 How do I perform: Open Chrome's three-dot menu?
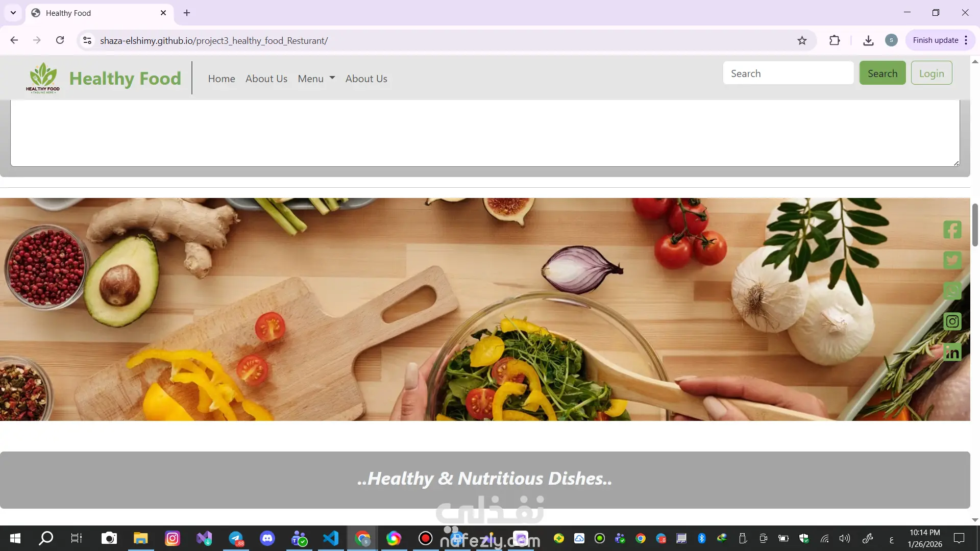[x=966, y=40]
